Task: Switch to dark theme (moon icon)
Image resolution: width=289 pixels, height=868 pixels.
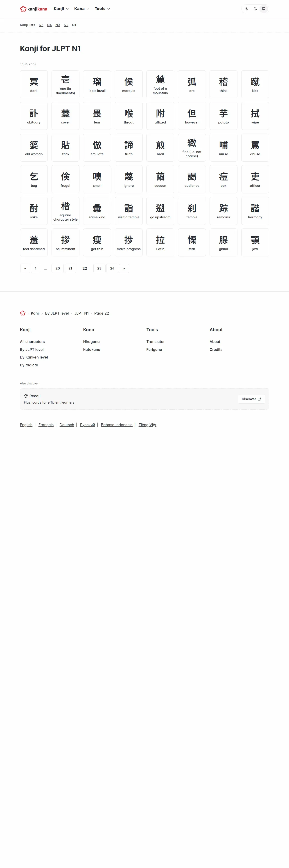Action: 255,9
